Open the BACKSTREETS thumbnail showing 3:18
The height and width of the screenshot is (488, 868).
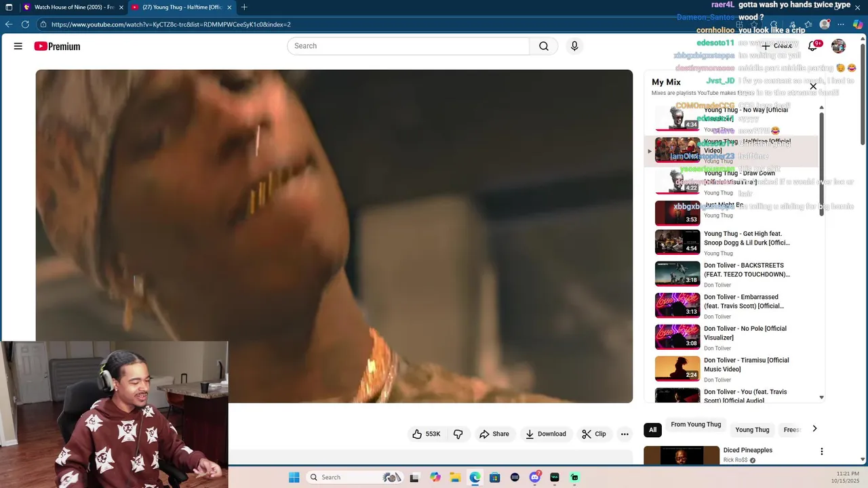677,274
